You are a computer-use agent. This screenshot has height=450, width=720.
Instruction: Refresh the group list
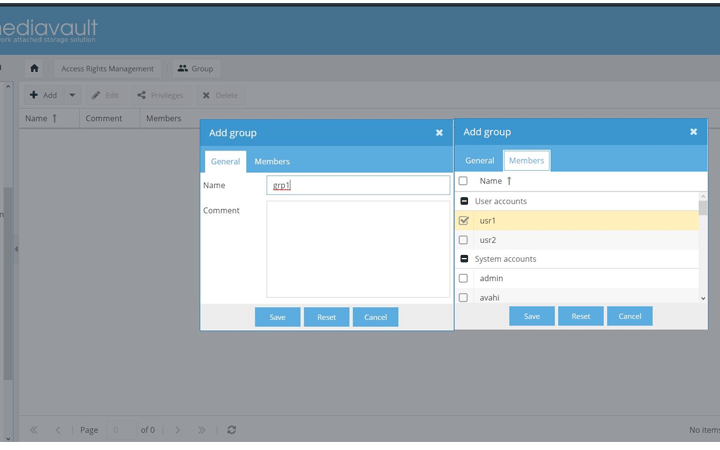(x=231, y=430)
